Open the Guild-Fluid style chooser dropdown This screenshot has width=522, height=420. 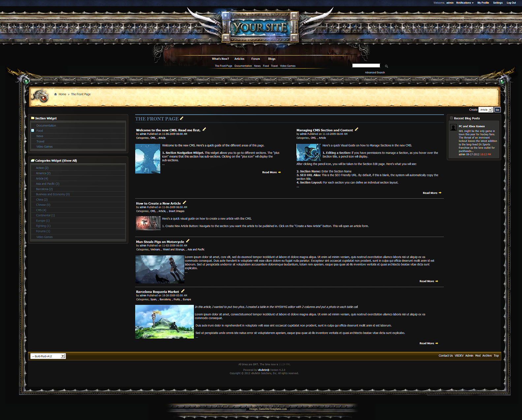tap(48, 356)
